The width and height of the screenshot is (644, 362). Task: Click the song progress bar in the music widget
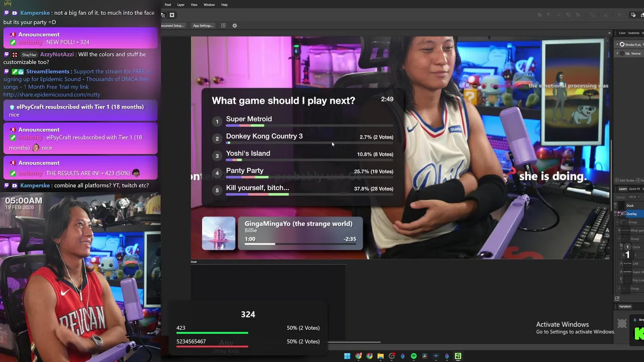tap(300, 244)
